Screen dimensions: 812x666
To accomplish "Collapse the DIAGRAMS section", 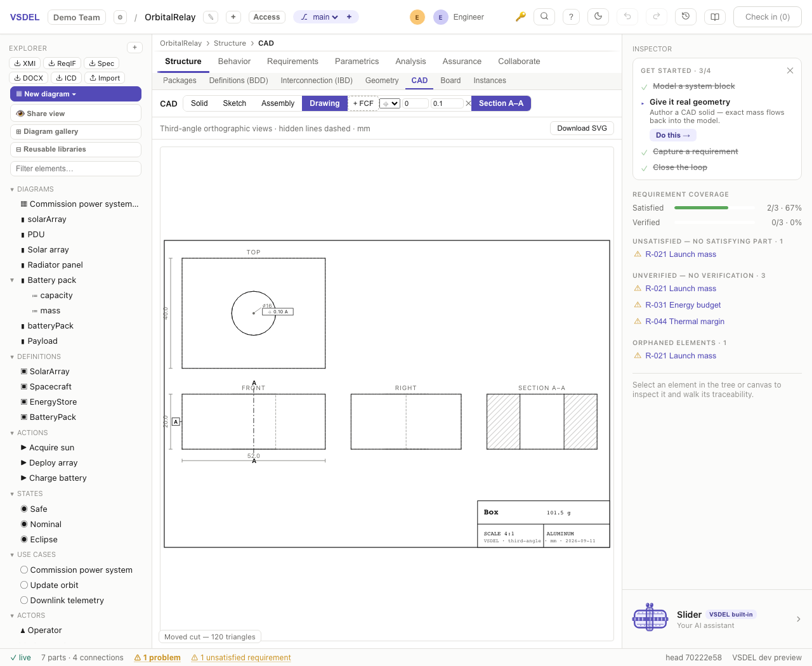I will tap(12, 190).
